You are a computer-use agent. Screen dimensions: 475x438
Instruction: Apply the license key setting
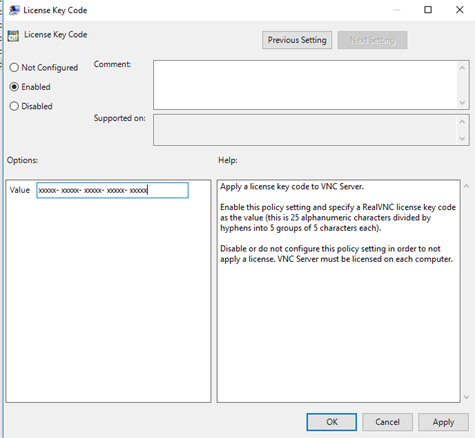443,422
